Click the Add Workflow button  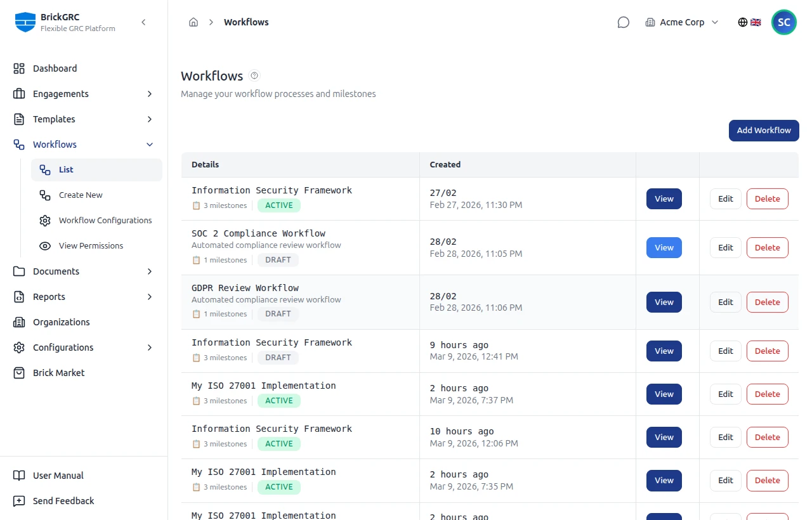(x=764, y=130)
